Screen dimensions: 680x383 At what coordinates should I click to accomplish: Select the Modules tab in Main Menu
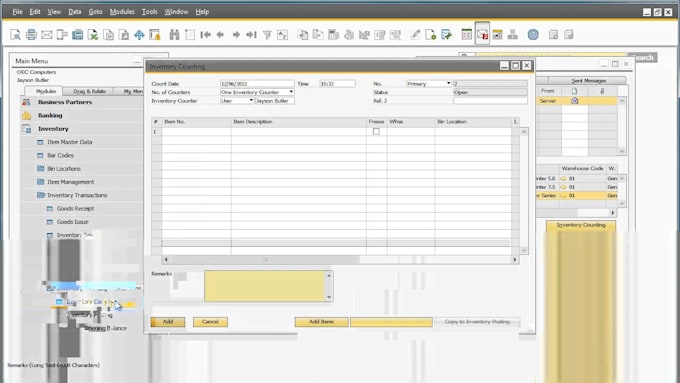coord(46,91)
